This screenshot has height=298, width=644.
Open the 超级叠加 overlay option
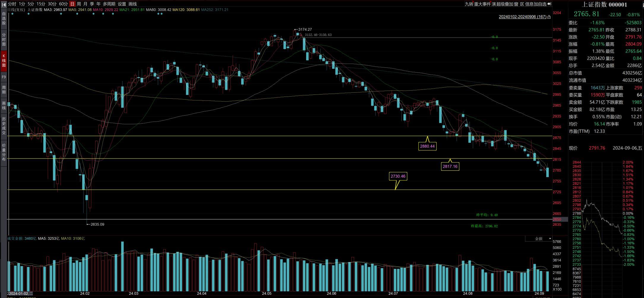pyautogui.click(x=505, y=4)
